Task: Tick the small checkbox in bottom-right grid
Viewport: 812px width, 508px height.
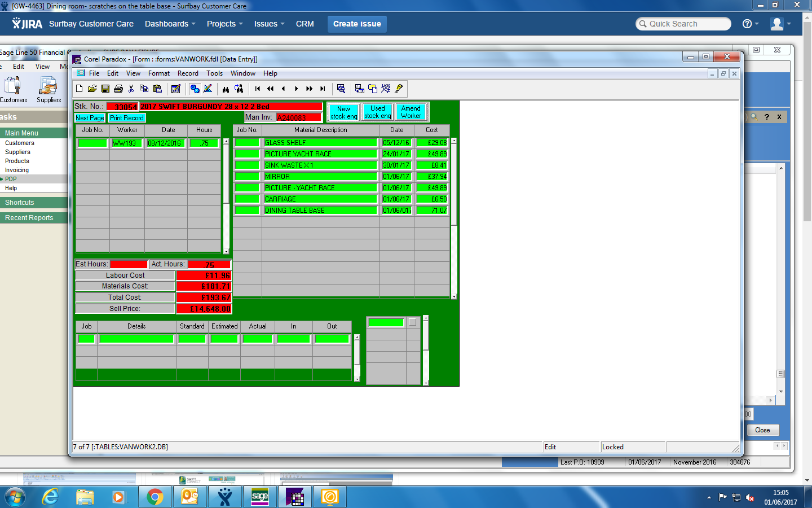Action: [x=413, y=322]
